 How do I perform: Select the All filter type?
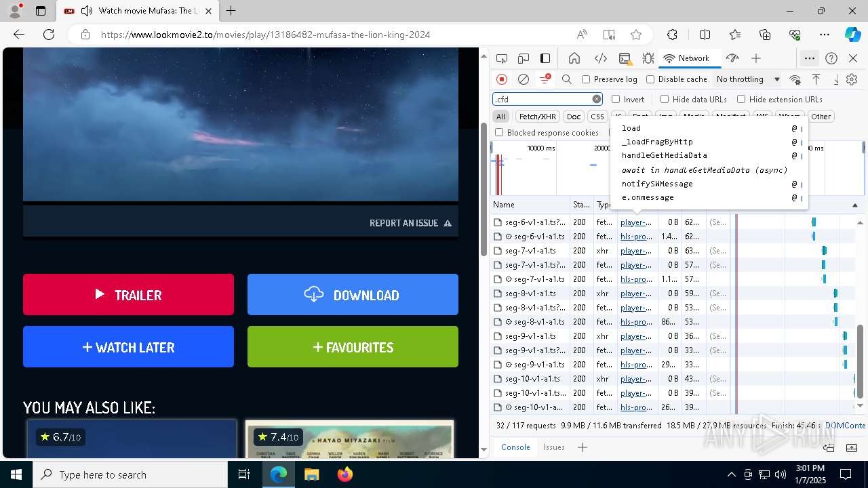tap(500, 117)
